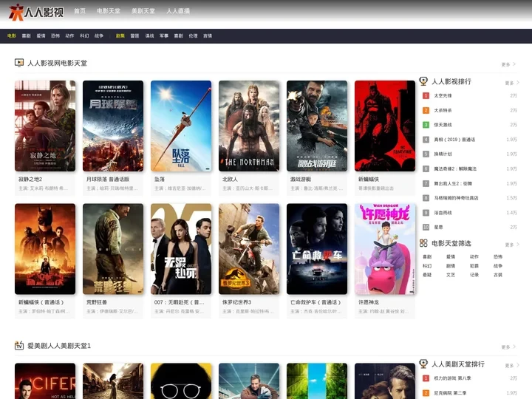
Task: Filter by 古装 in 电影天堂筛选
Action: tap(498, 275)
